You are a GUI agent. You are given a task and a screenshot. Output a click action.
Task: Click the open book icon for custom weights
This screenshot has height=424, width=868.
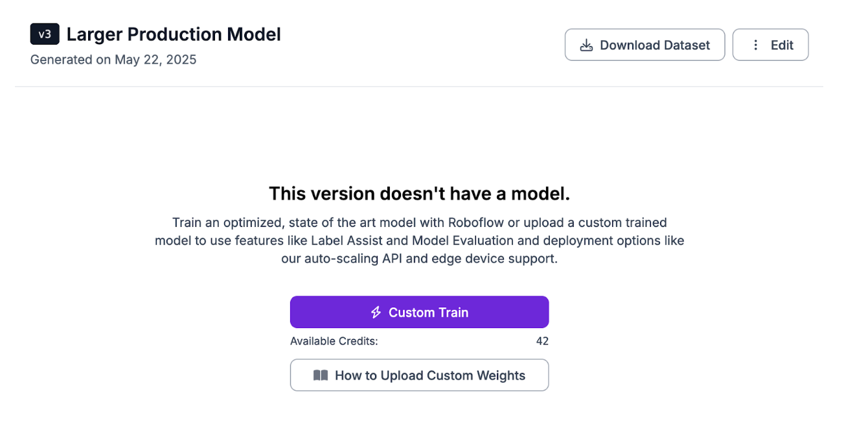320,375
